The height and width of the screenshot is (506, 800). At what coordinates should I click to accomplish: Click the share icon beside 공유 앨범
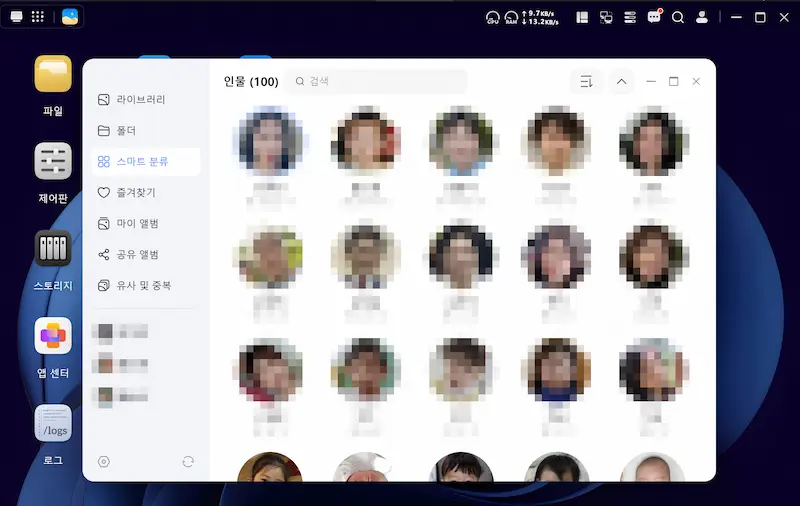[104, 255]
